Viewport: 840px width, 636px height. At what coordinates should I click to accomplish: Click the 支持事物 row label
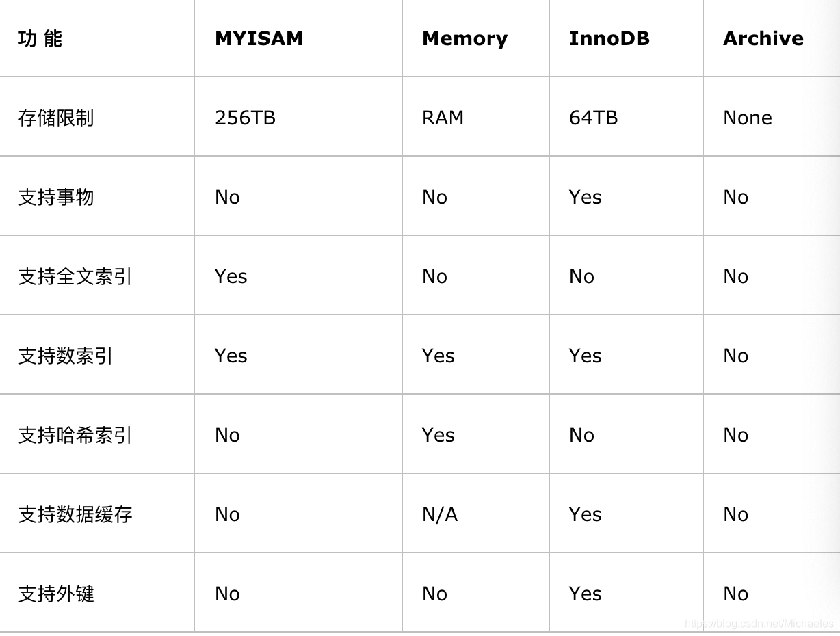tap(56, 197)
